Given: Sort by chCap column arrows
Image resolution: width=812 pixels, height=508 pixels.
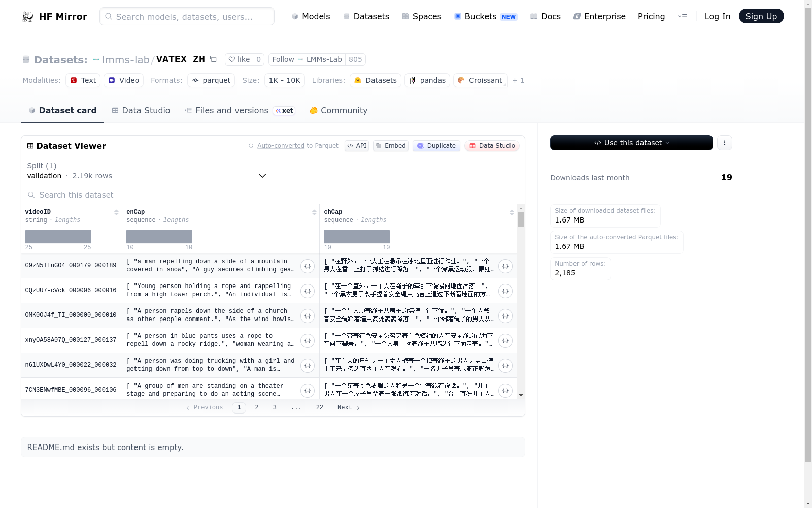Looking at the screenshot, I should (512, 212).
